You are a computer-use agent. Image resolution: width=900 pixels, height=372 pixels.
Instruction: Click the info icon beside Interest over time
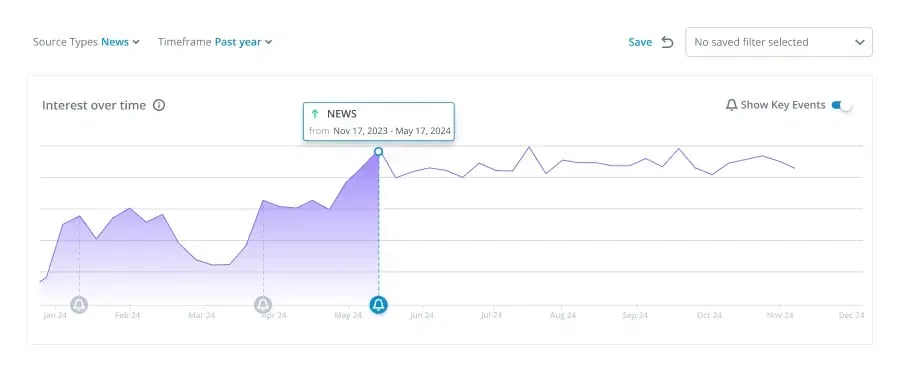(x=159, y=105)
